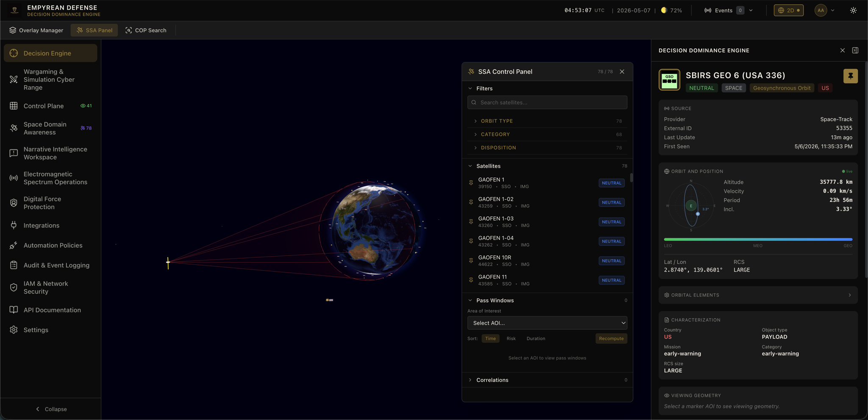Click NEUTRAL badge on GAOFEN 1

[611, 183]
